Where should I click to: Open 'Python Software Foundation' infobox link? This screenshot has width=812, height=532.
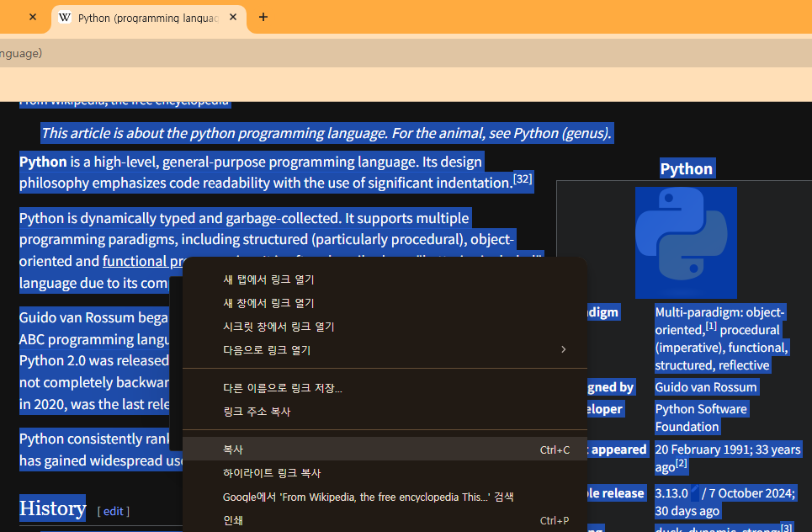[x=701, y=418]
